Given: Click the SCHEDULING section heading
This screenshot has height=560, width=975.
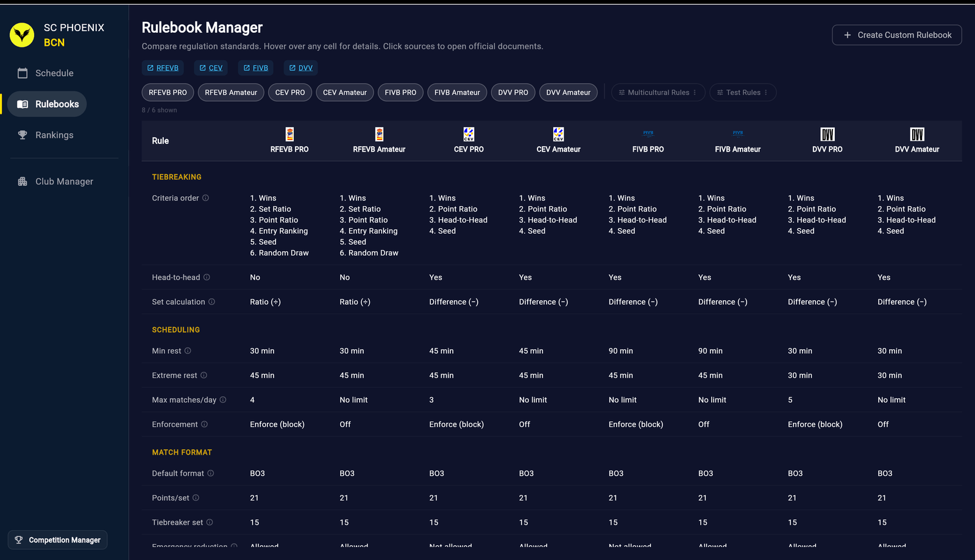Looking at the screenshot, I should [x=176, y=330].
